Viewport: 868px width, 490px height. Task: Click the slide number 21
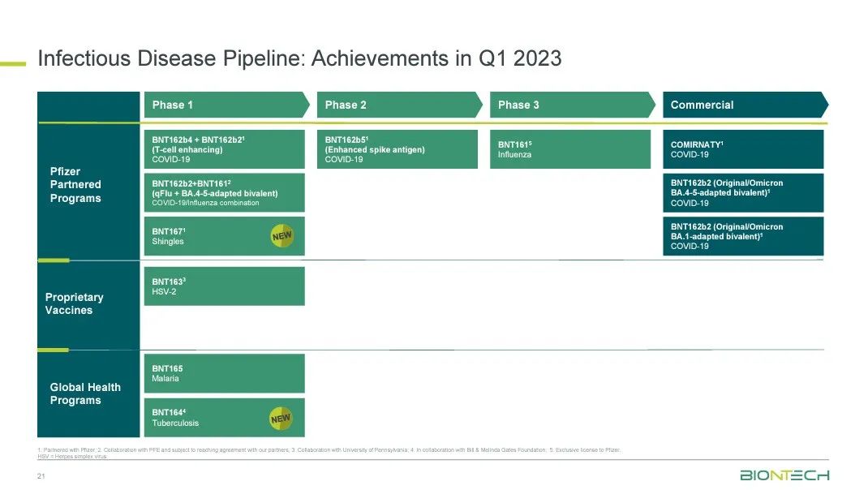coord(41,476)
